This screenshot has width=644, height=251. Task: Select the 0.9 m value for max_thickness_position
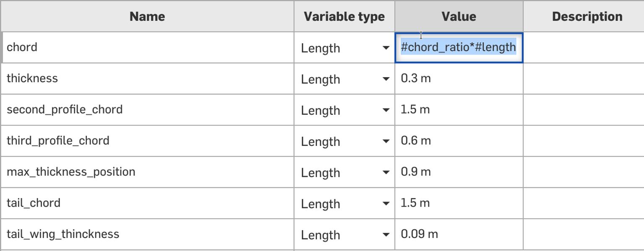coord(458,172)
